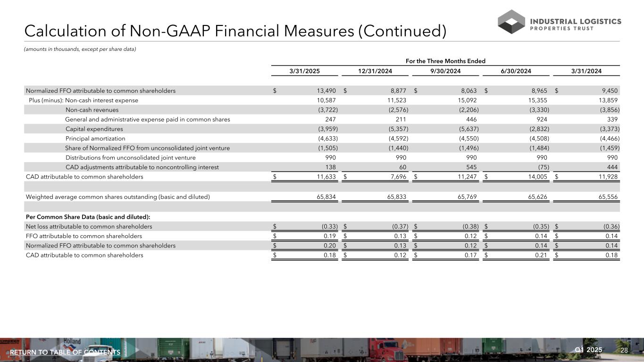Screen dimensions: 644x362
Task: Click the Weighted average common shares outstanding label
Action: [x=118, y=197]
